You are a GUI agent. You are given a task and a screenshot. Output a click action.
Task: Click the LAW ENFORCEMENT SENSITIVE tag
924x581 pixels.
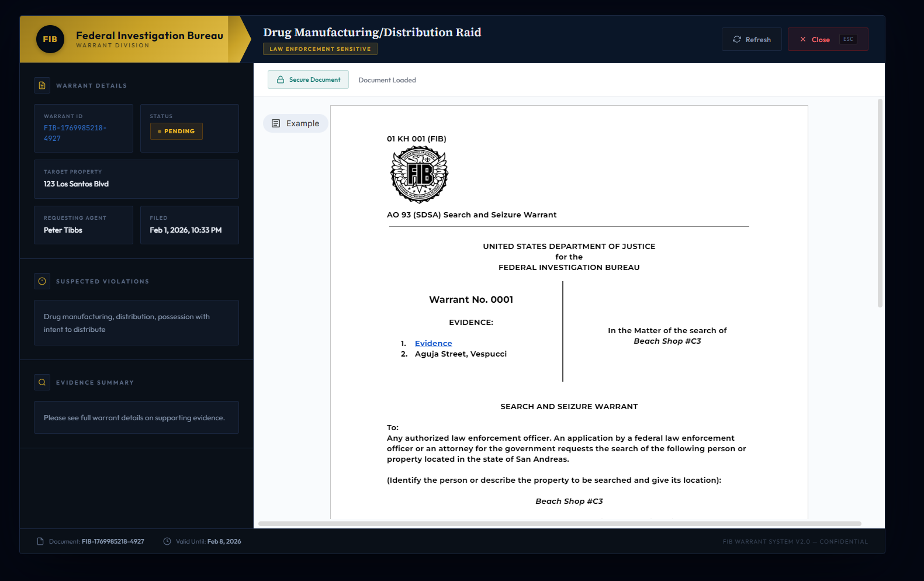[320, 49]
